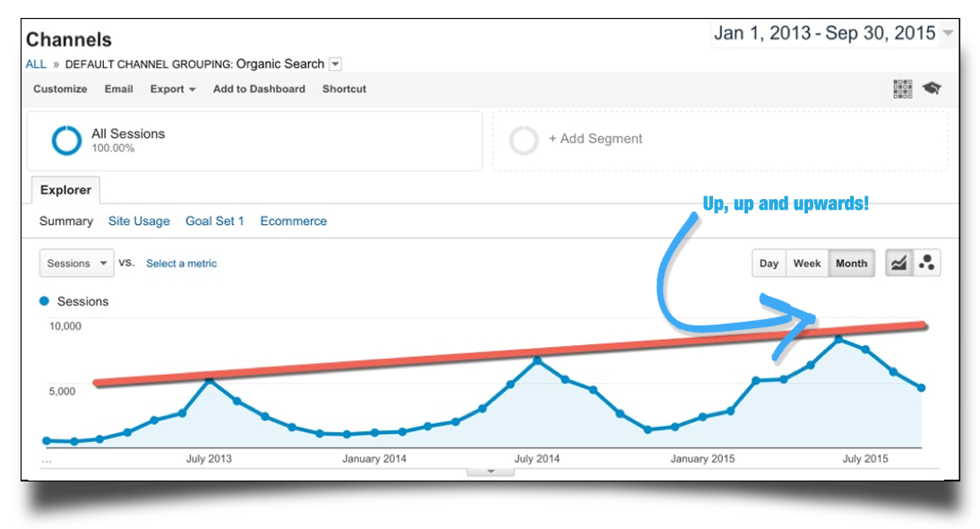Viewport: 980px width, 529px height.
Task: Expand chart handle arrow below timeline
Action: click(x=491, y=472)
